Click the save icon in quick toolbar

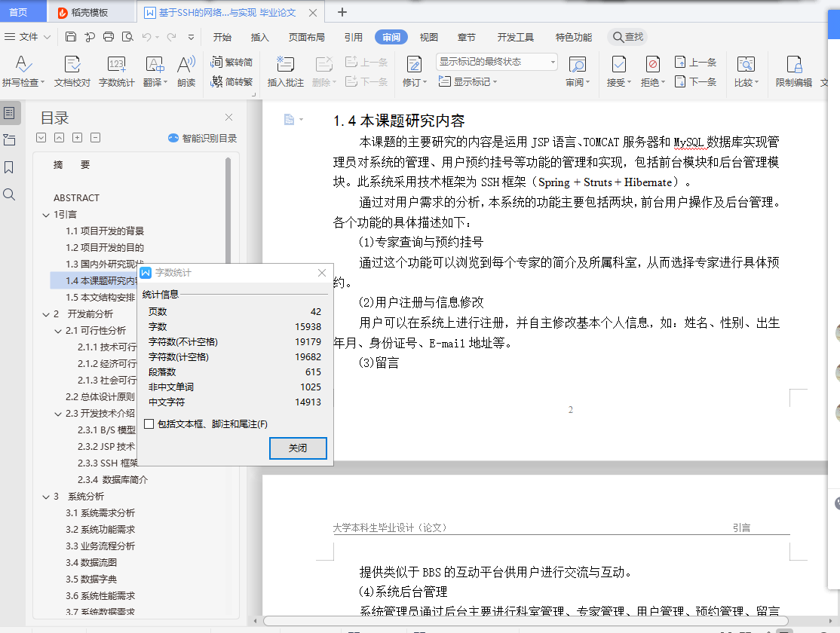(71, 37)
